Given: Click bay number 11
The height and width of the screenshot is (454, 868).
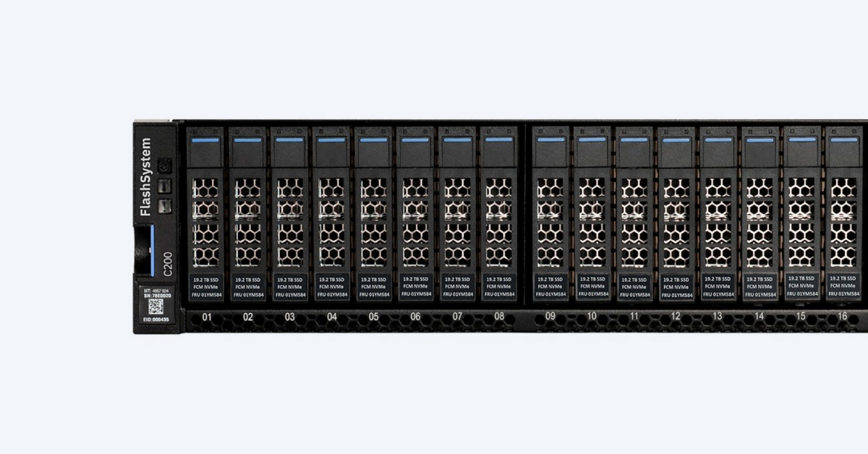Looking at the screenshot, I should pyautogui.click(x=634, y=317).
